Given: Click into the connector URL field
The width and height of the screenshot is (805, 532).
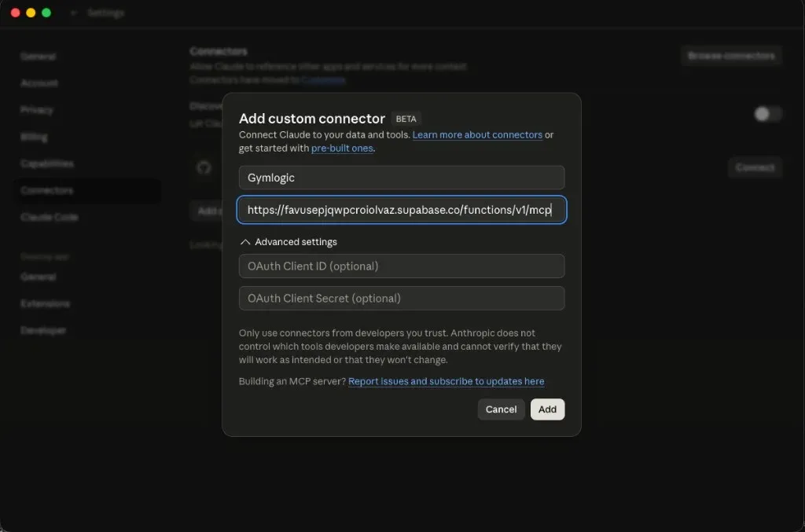Looking at the screenshot, I should pyautogui.click(x=402, y=210).
